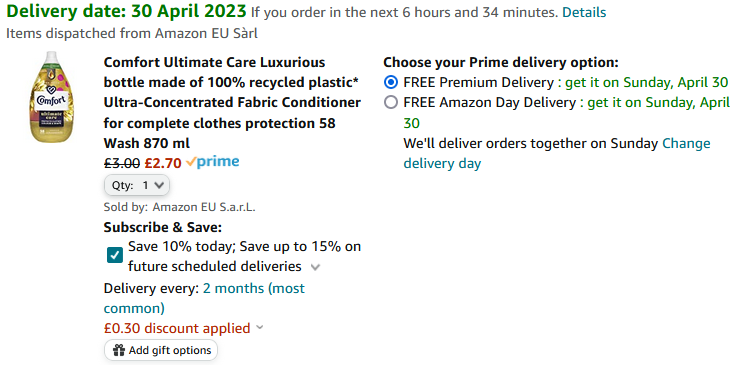Click Sold by Amazon EU S.a.r.L. text

(179, 207)
